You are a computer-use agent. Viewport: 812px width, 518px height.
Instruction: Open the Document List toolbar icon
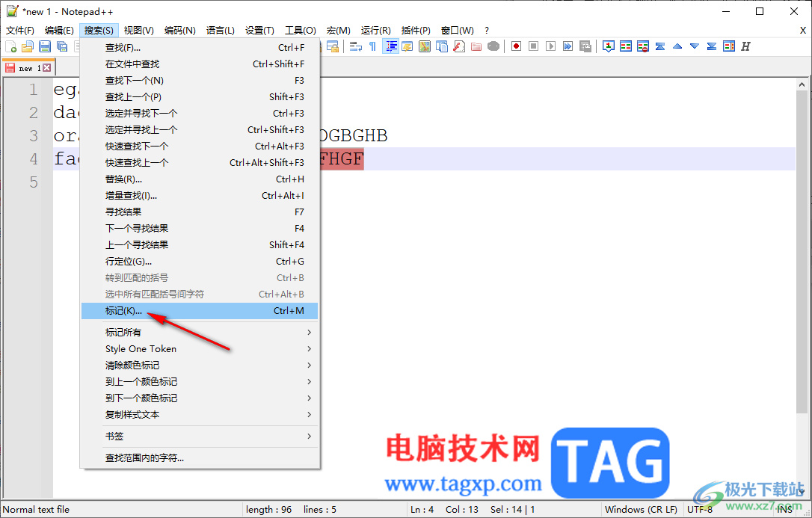(442, 46)
